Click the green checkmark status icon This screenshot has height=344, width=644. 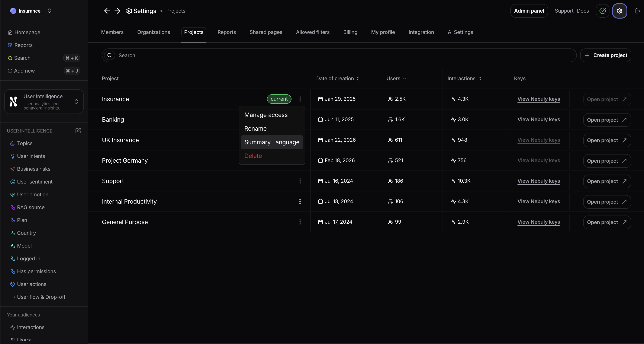point(602,11)
